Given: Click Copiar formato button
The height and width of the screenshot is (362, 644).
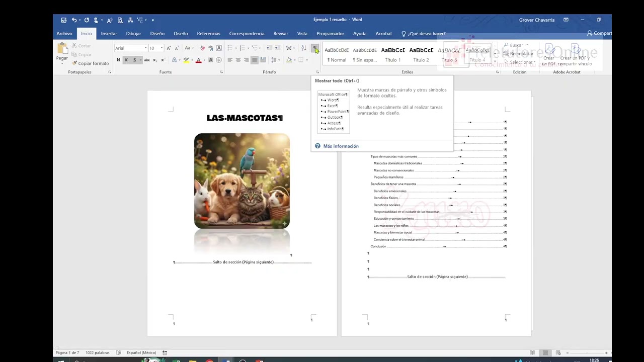Looking at the screenshot, I should pyautogui.click(x=91, y=63).
